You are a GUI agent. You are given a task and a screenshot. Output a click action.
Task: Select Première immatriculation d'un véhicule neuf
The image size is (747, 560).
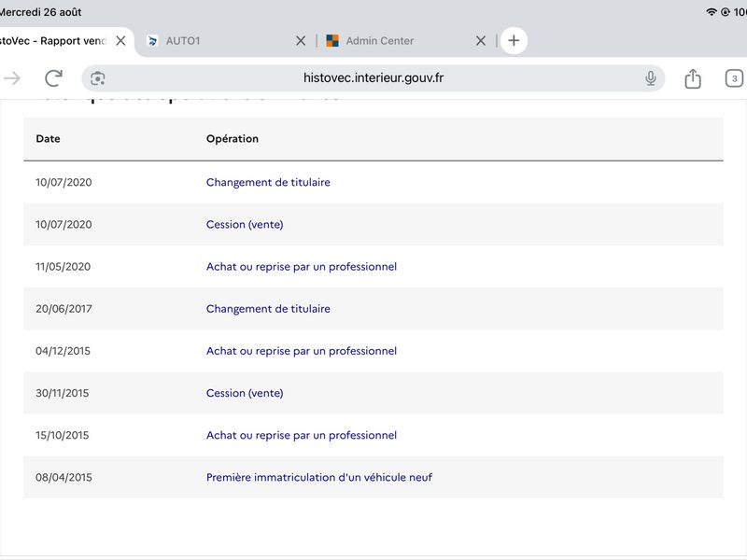coord(319,477)
